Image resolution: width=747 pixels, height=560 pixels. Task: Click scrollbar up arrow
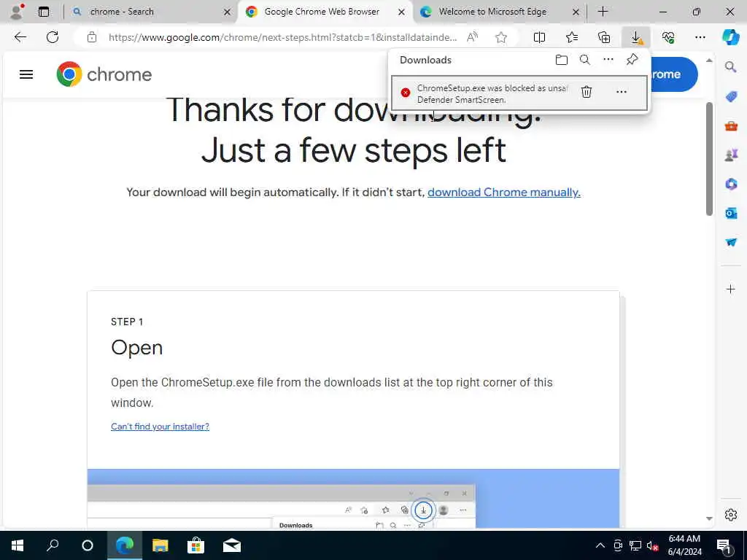pyautogui.click(x=709, y=61)
